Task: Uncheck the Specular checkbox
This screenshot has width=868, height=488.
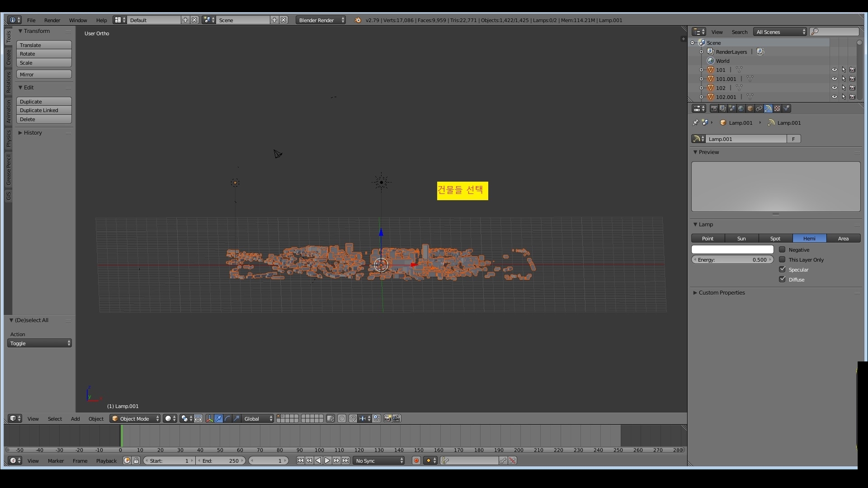Action: tap(782, 269)
